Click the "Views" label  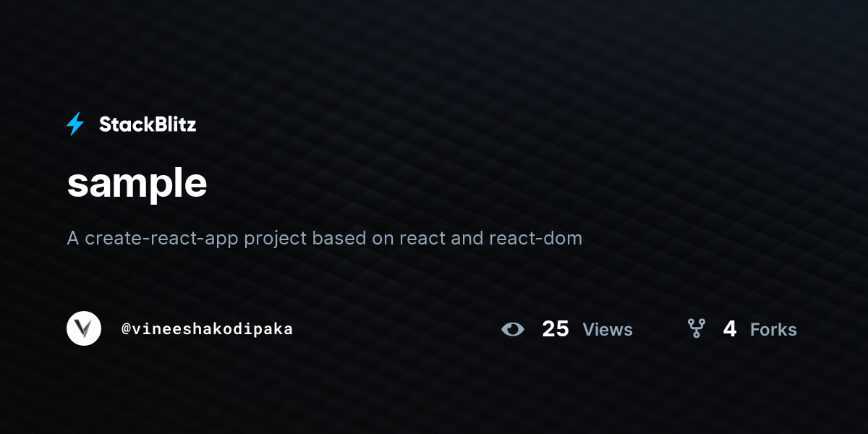pyautogui.click(x=608, y=330)
